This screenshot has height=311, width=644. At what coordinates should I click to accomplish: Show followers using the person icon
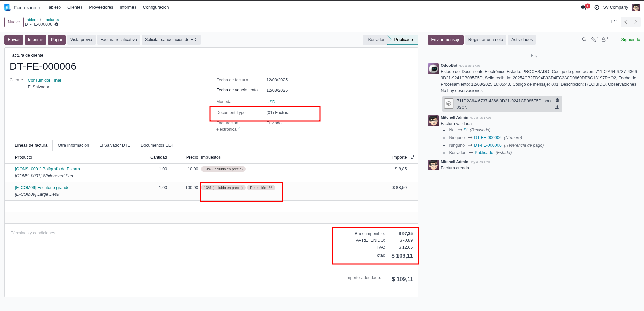(x=604, y=40)
